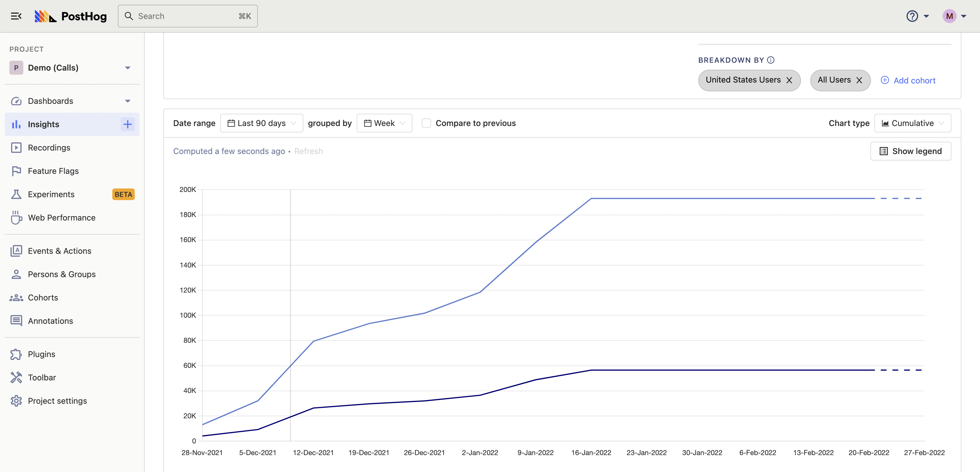Select the Dashboards icon in sidebar
Image resolution: width=980 pixels, height=472 pixels.
coord(16,101)
